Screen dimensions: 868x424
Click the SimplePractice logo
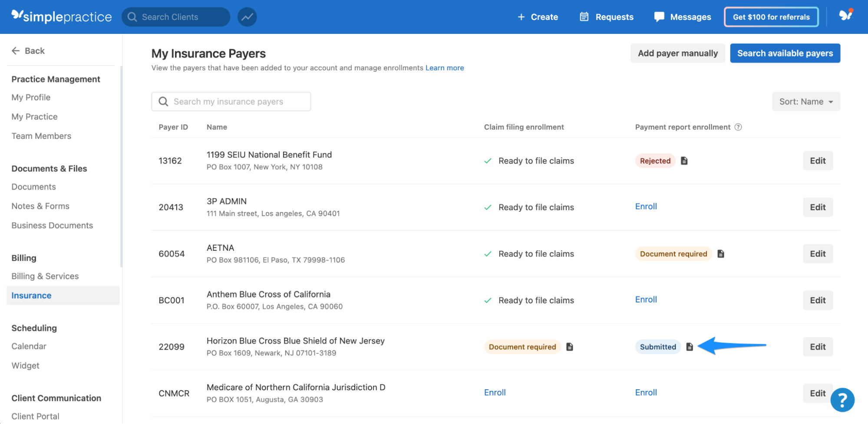[61, 16]
